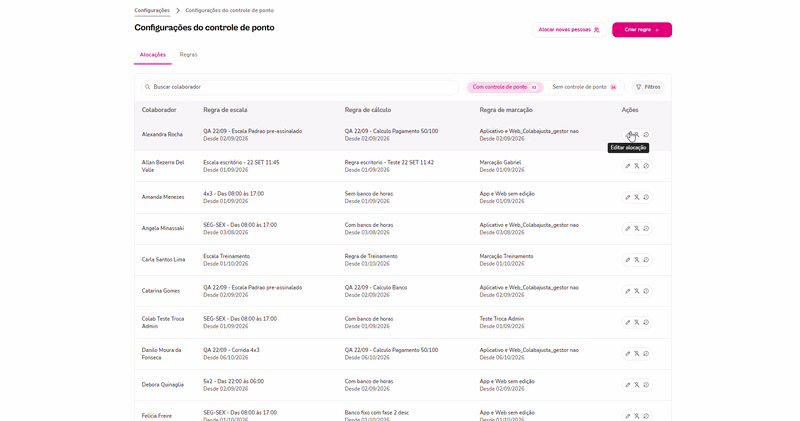This screenshot has width=800, height=421.
Task: Click the search magnifier icon
Action: coord(147,87)
